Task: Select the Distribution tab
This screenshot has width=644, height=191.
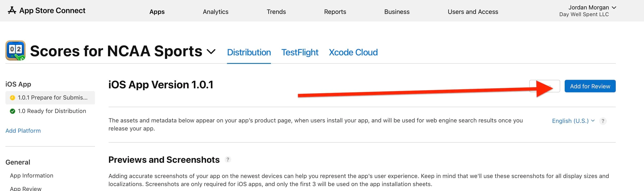Action: [249, 52]
